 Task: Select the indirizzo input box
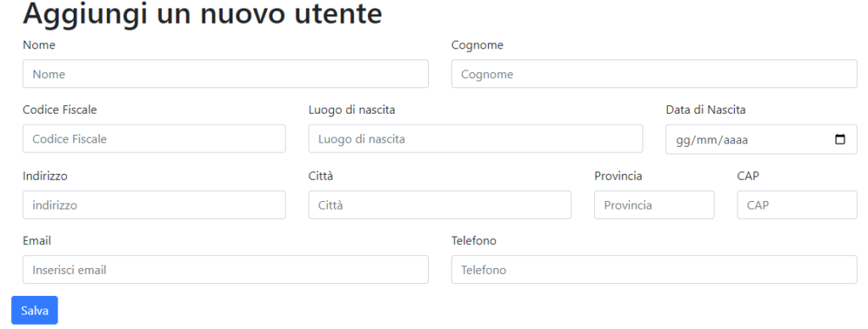pos(154,205)
